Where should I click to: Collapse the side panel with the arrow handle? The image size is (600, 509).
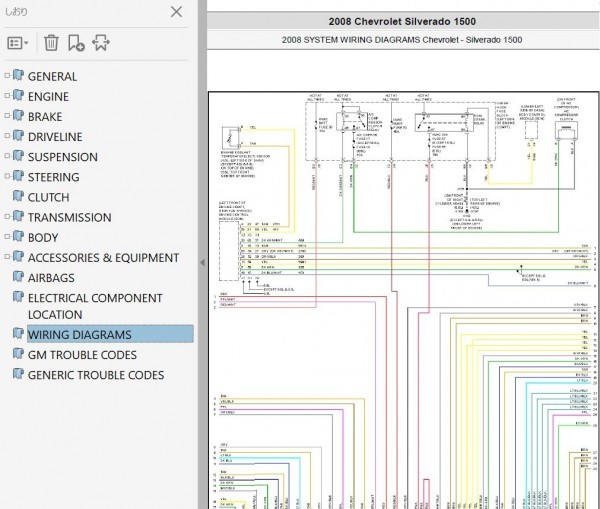point(202,263)
